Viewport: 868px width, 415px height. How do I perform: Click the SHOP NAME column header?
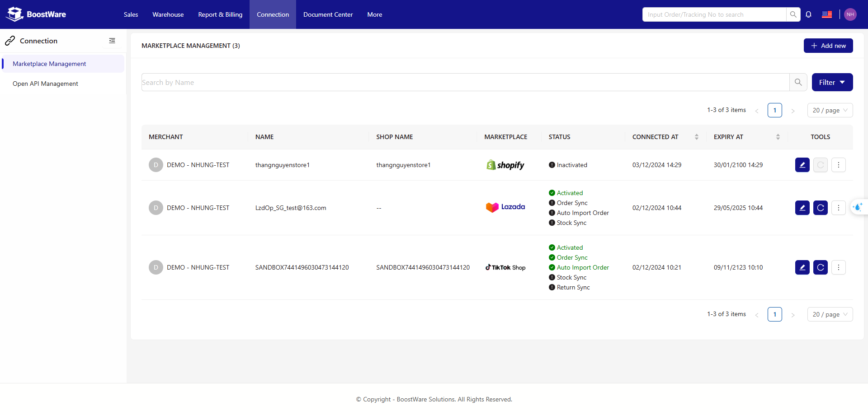point(395,137)
